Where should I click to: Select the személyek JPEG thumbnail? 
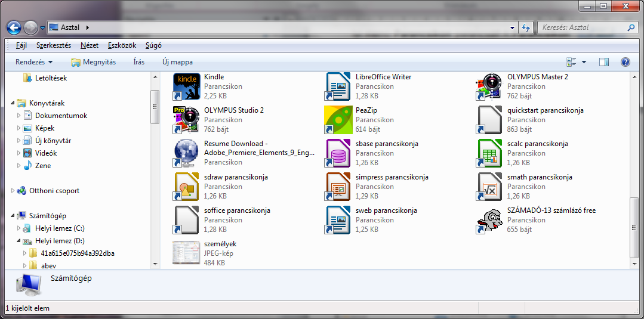click(186, 253)
